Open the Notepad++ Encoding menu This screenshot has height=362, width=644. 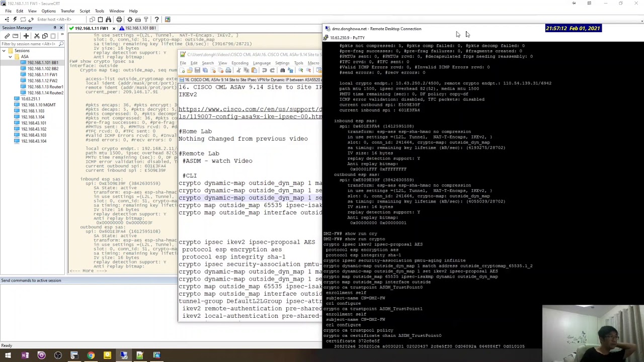240,63
